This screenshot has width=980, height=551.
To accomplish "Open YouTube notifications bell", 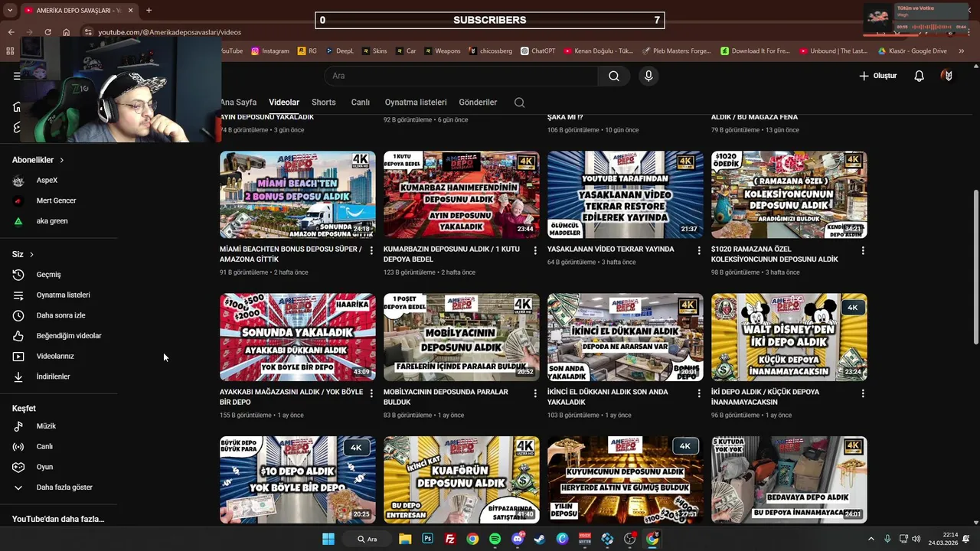I will 920,76.
